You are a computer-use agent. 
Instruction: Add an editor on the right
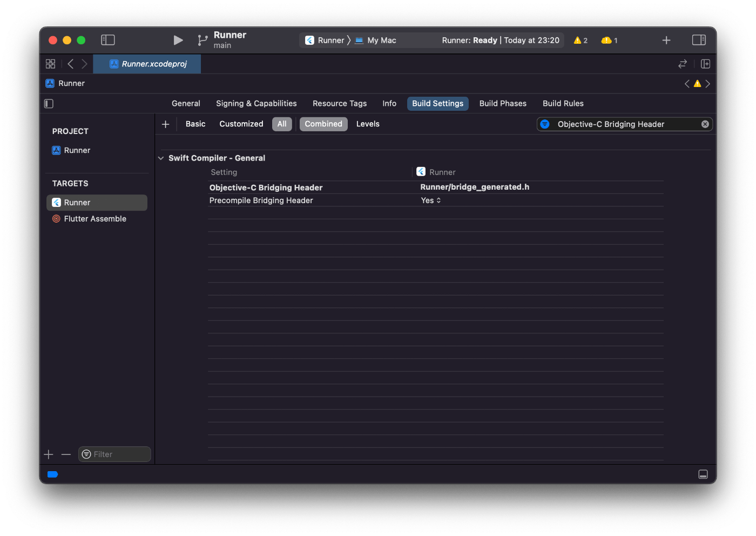[x=705, y=64]
